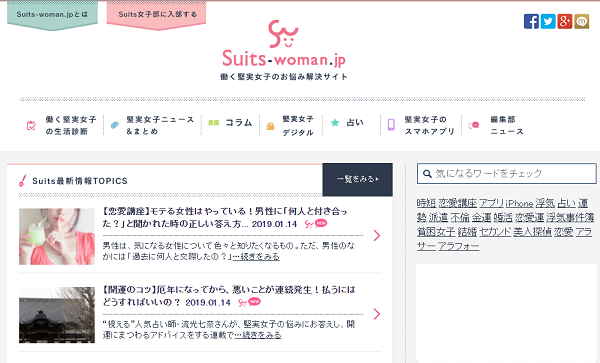Click the Suits-woman.jp logo
The image size is (600, 363).
[284, 50]
